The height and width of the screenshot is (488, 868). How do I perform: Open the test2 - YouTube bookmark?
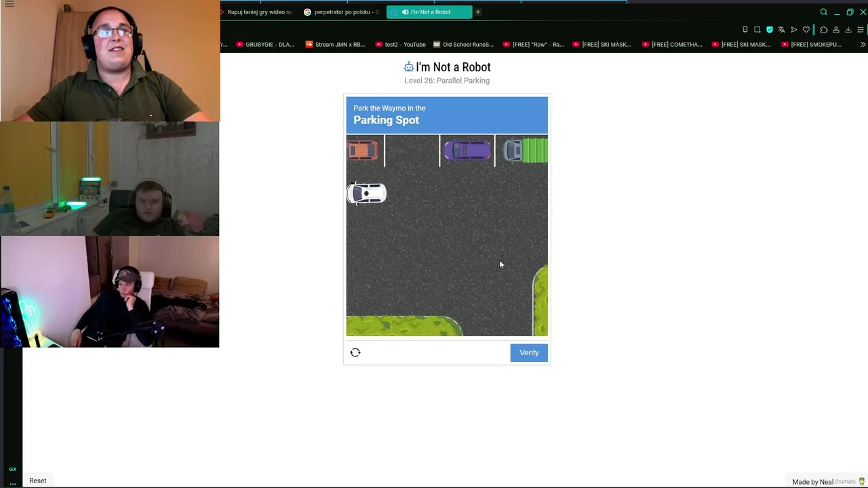pyautogui.click(x=400, y=44)
